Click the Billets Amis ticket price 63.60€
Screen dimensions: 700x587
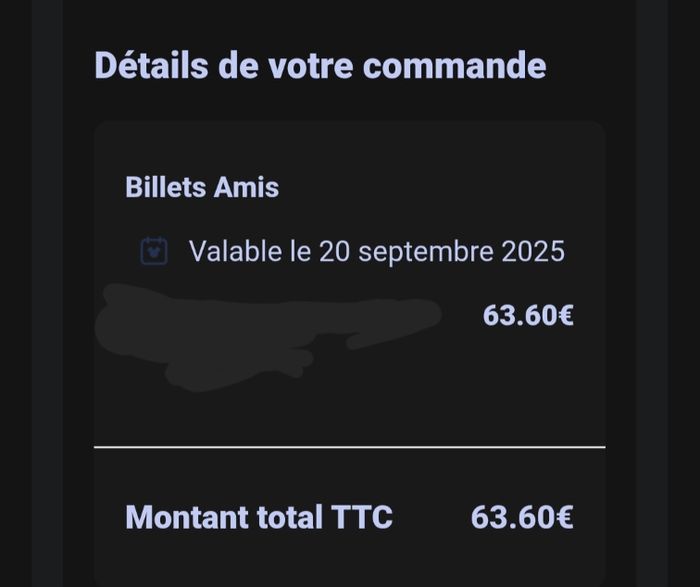click(528, 316)
